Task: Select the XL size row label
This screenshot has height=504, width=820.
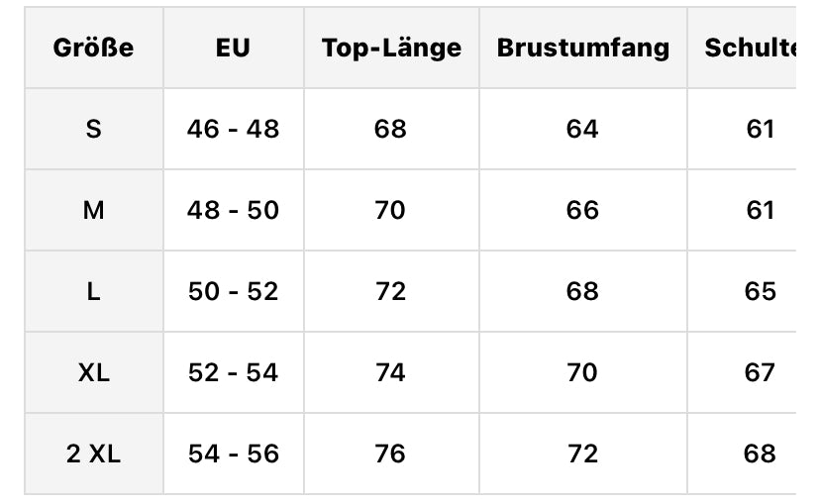Action: (94, 372)
